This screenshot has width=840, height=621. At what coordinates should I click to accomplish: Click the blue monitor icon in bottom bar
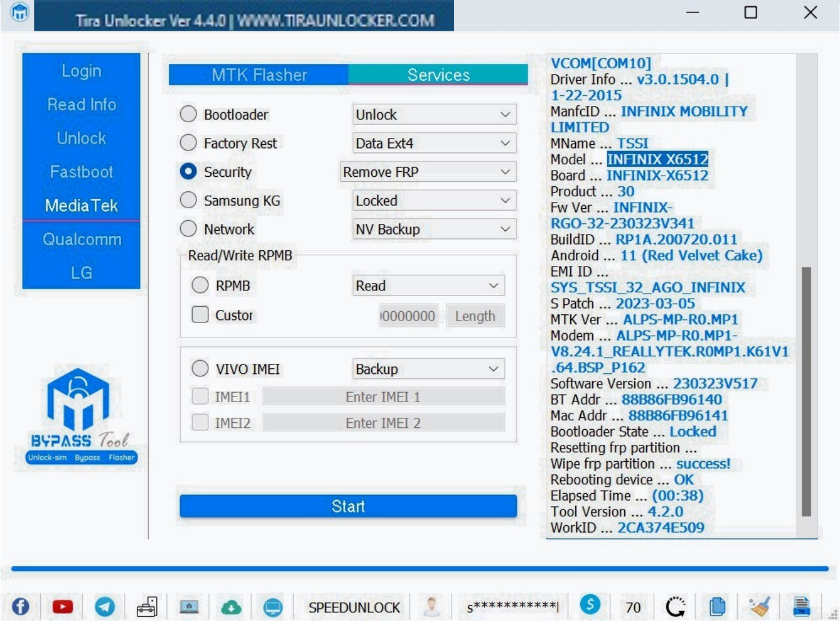[273, 607]
